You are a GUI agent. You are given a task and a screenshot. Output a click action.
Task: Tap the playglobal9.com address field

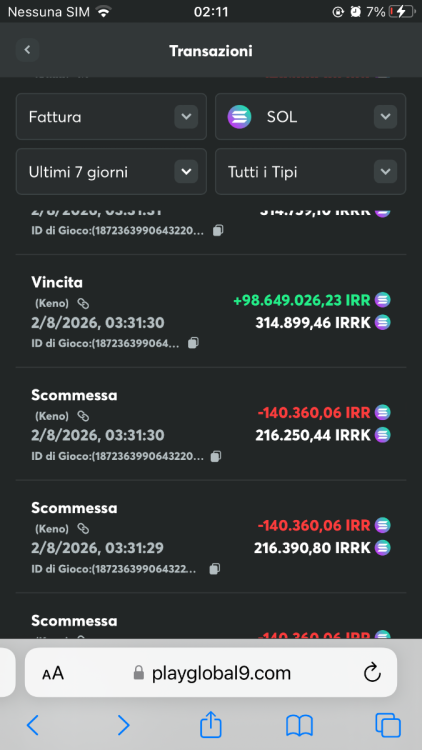coord(211,673)
